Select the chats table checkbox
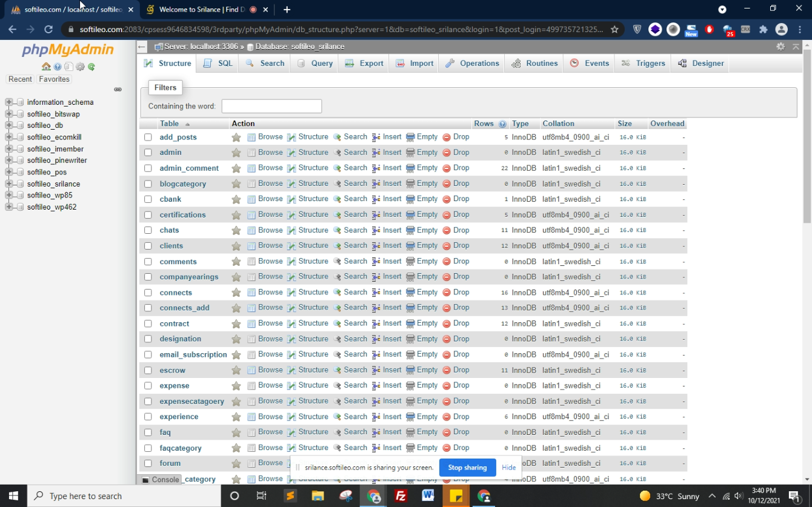This screenshot has height=507, width=812. pos(148,230)
